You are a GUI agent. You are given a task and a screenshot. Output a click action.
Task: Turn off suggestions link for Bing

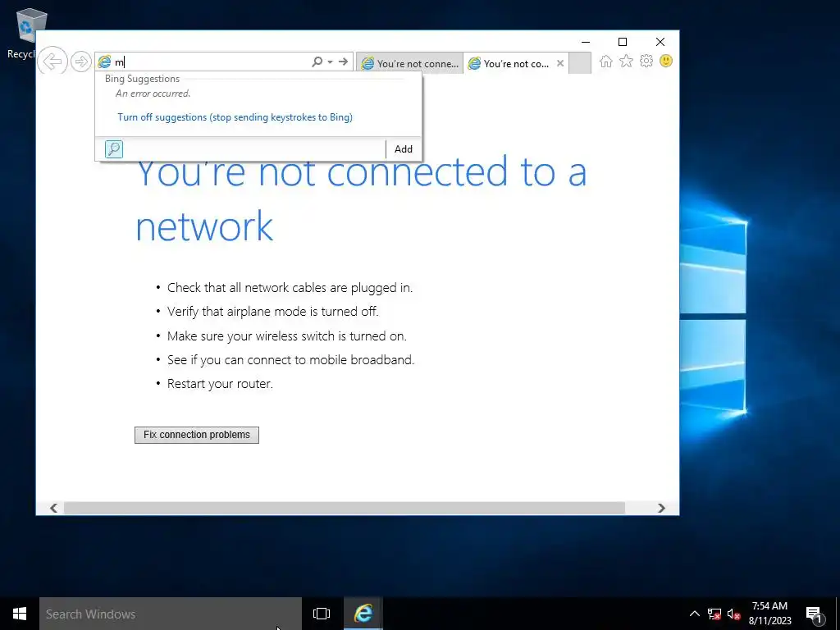coord(235,117)
